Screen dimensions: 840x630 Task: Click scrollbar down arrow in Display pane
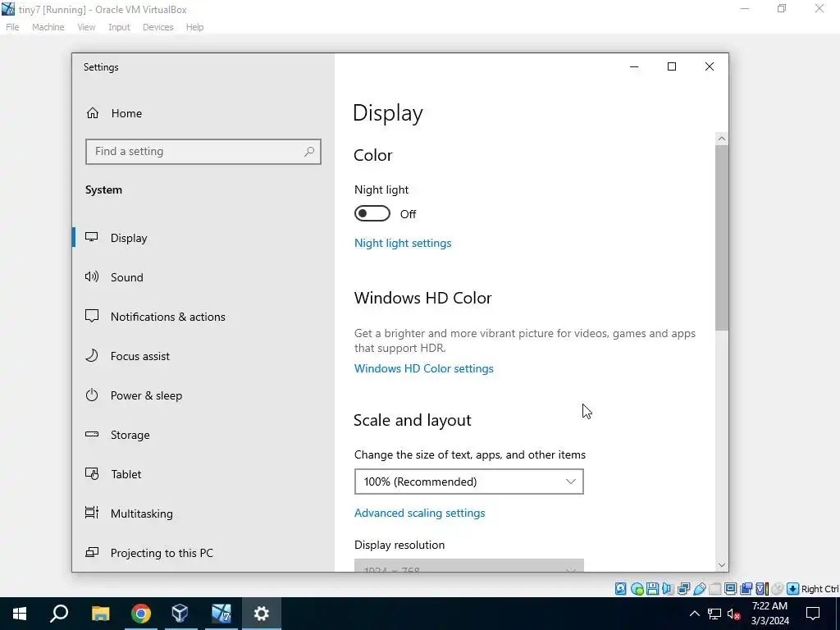(x=722, y=564)
